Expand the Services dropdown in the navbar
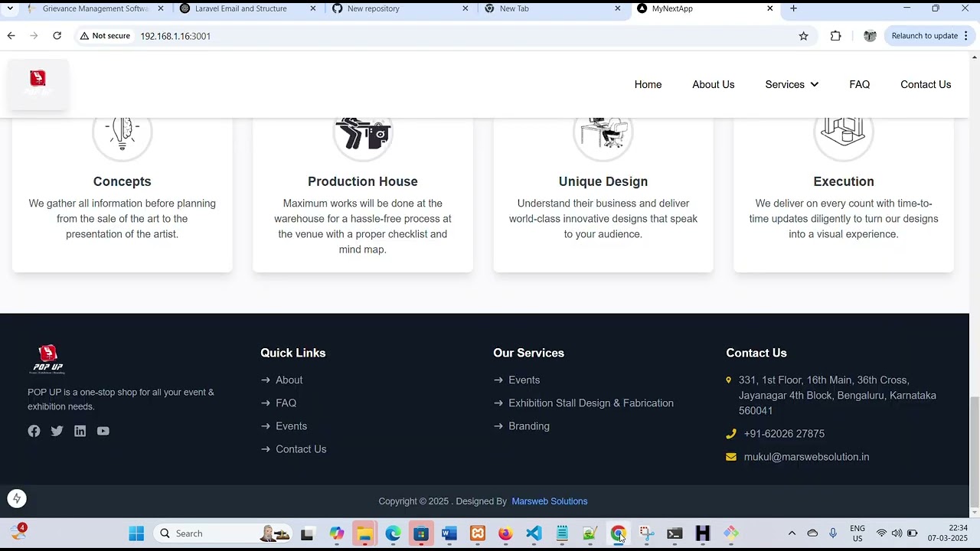This screenshot has width=980, height=551. pyautogui.click(x=792, y=84)
